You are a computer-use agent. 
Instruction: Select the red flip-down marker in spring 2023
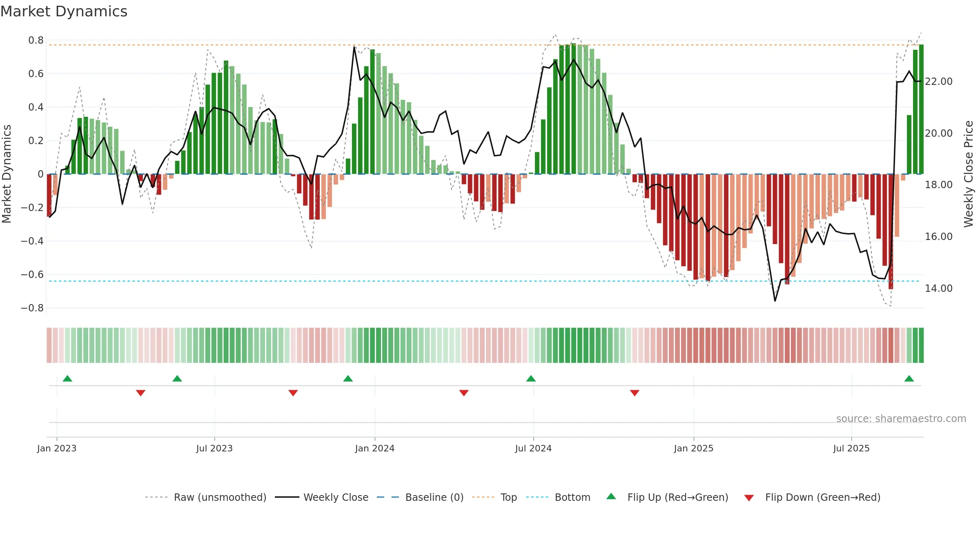140,393
